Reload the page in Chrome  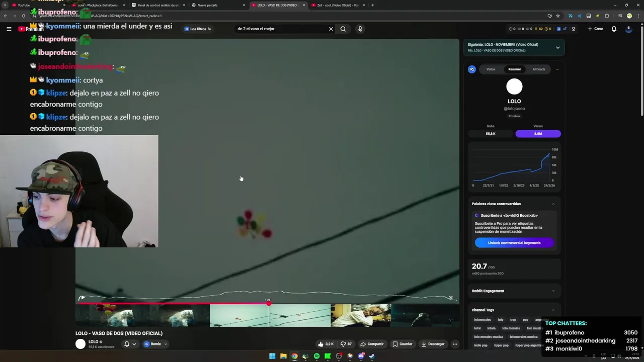click(23, 16)
